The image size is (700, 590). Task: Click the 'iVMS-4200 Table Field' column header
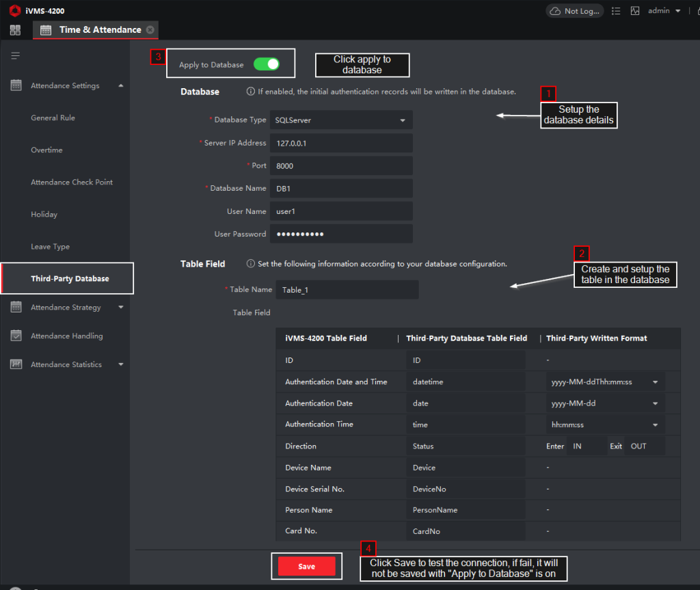click(x=326, y=338)
